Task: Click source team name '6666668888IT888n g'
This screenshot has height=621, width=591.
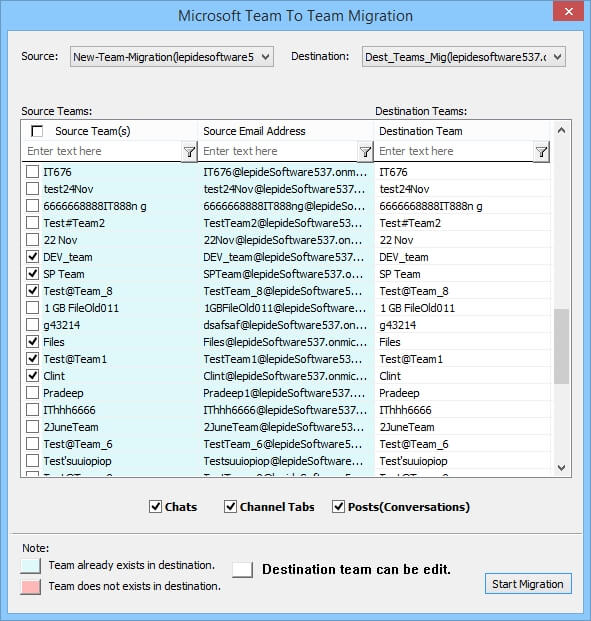Action: pos(95,206)
